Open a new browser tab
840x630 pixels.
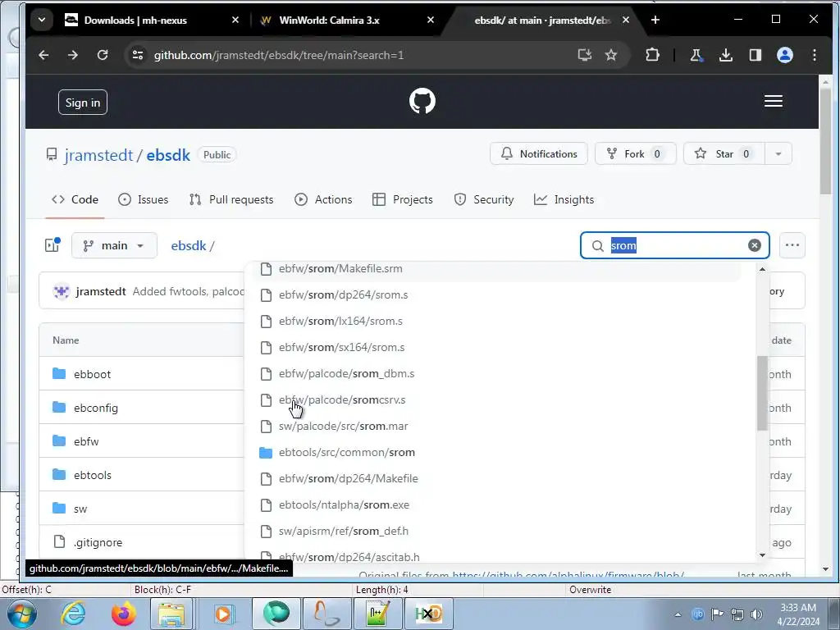click(655, 20)
